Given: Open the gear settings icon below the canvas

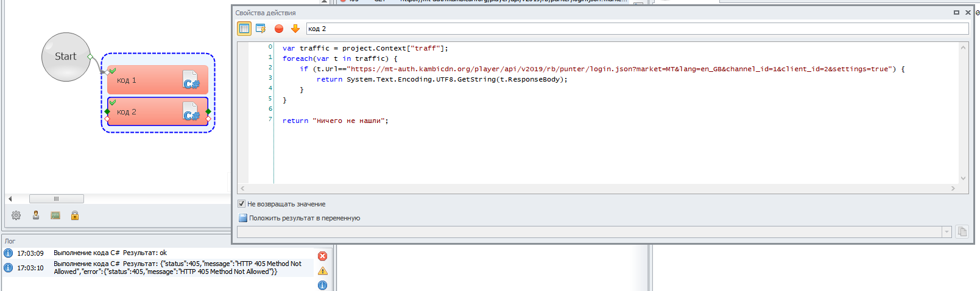Looking at the screenshot, I should [16, 216].
